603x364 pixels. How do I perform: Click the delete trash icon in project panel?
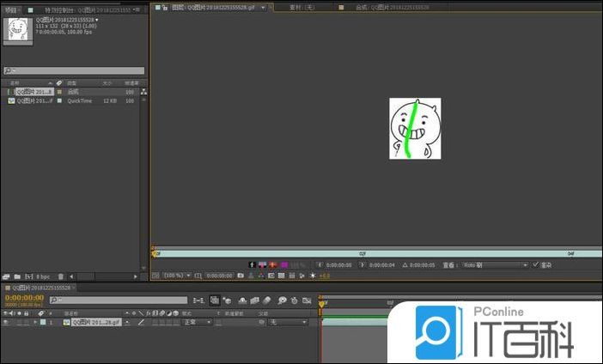61,276
